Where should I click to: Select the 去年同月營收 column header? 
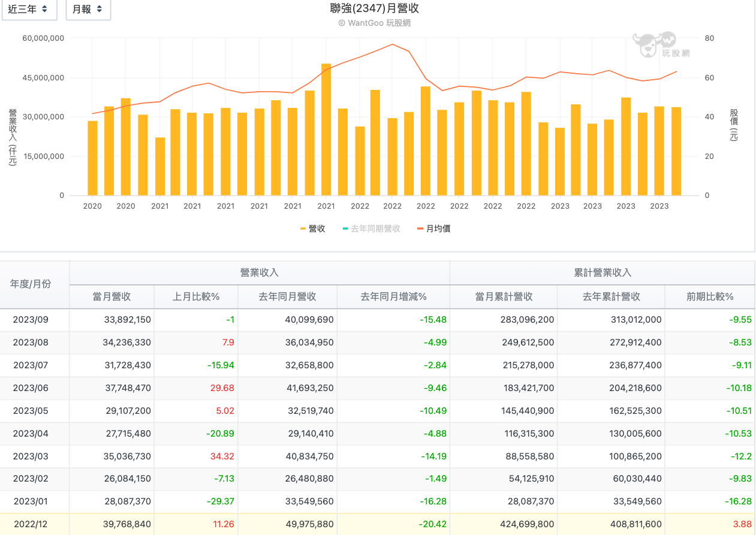[x=287, y=297]
